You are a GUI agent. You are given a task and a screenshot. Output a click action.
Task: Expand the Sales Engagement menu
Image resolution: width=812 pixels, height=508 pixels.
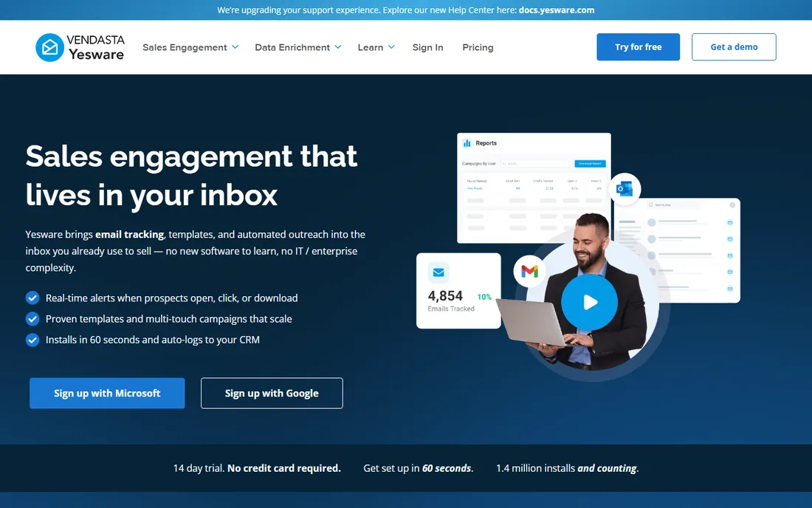[190, 47]
